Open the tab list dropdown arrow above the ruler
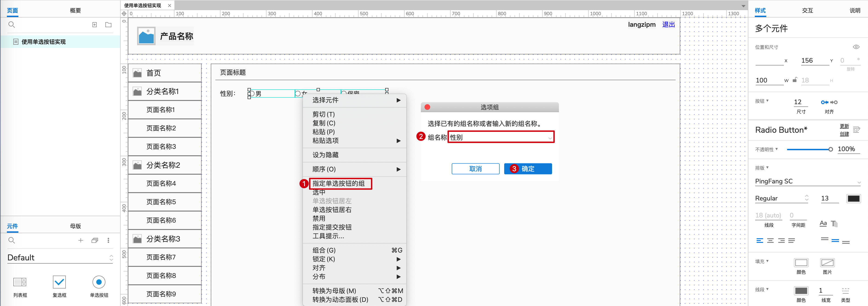The image size is (868, 306). coord(743,6)
